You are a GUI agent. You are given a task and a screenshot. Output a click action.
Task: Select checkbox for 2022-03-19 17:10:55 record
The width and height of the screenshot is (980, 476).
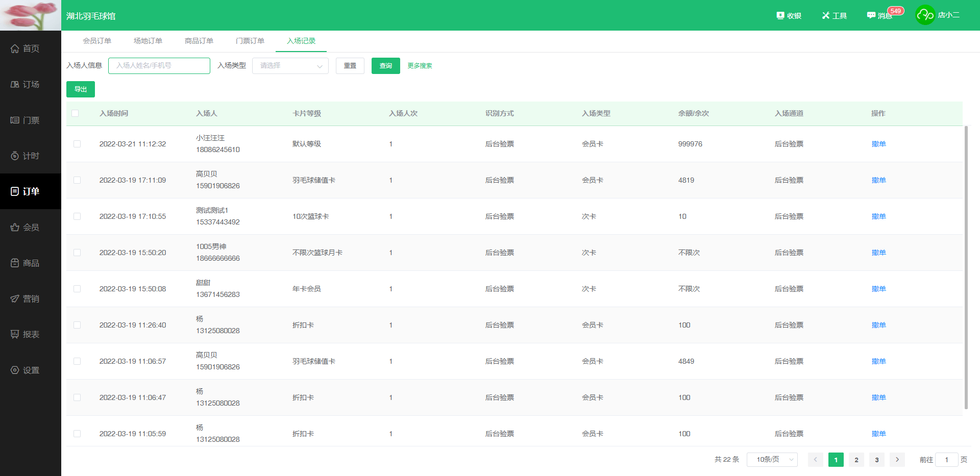tap(77, 216)
